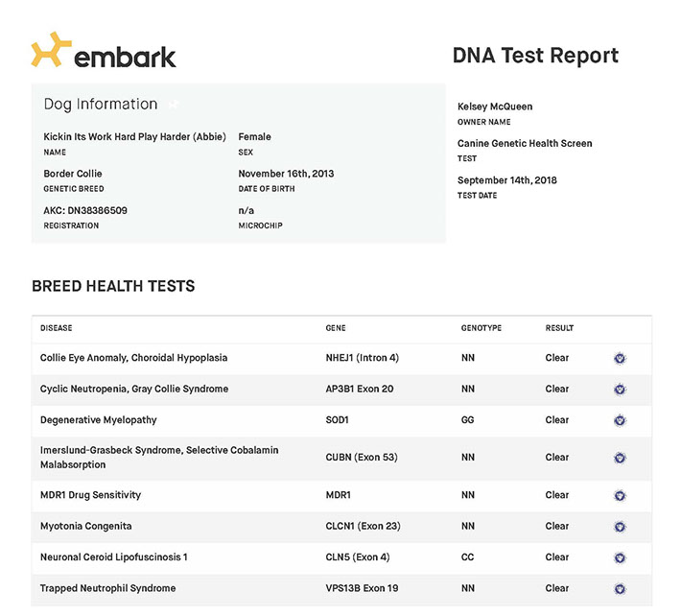This screenshot has height=616, width=681.
Task: Click the RESULT column header
Action: point(559,328)
